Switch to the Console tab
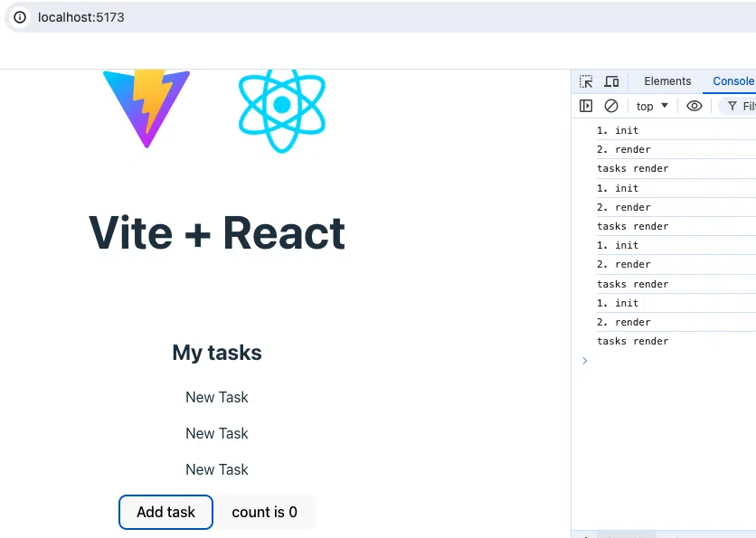 [x=733, y=81]
